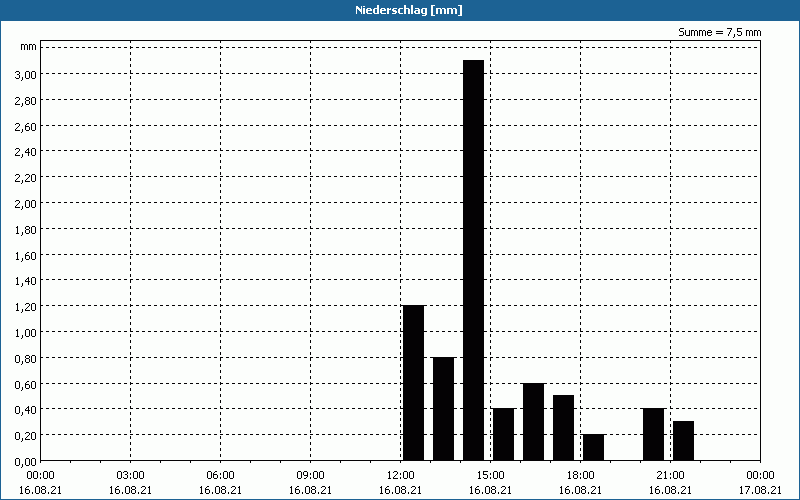
Task: Click the 2,40 y-axis value
Action: tap(26, 152)
